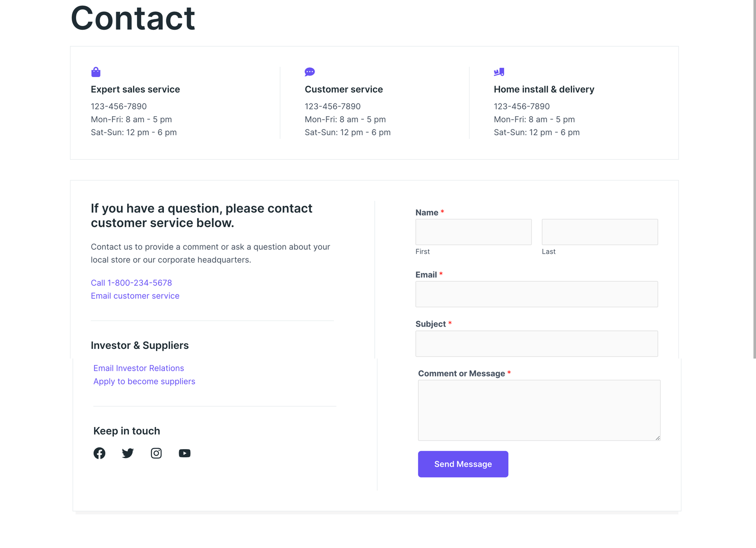Open the Apply to become suppliers link
Viewport: 756px width, 548px height.
[144, 382]
